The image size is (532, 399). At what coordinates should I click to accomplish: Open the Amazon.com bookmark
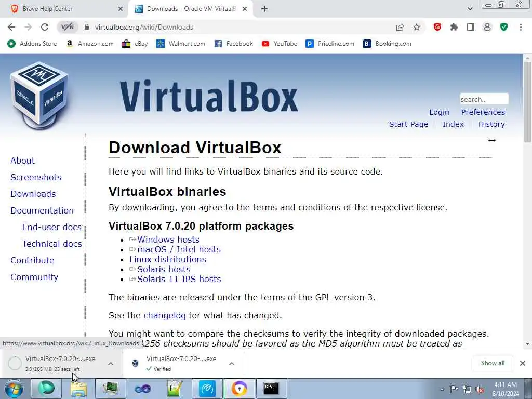(x=90, y=44)
